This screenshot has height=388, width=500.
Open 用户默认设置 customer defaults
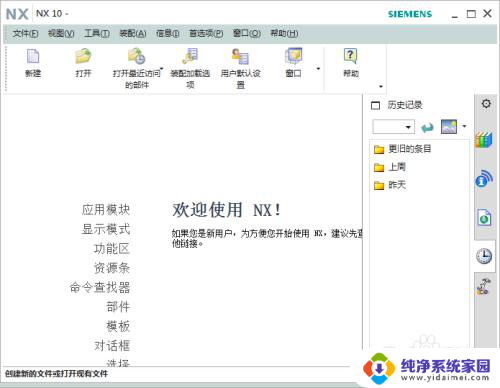point(240,57)
